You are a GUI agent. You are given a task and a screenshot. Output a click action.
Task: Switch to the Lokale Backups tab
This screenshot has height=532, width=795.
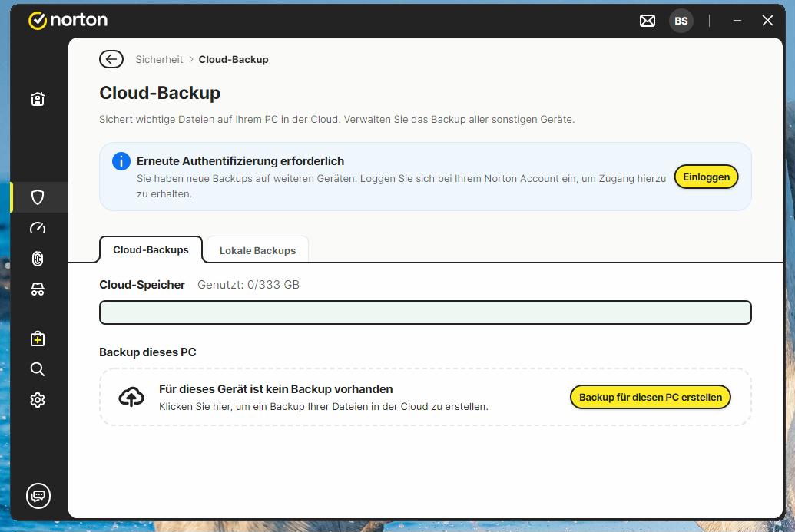click(x=257, y=250)
